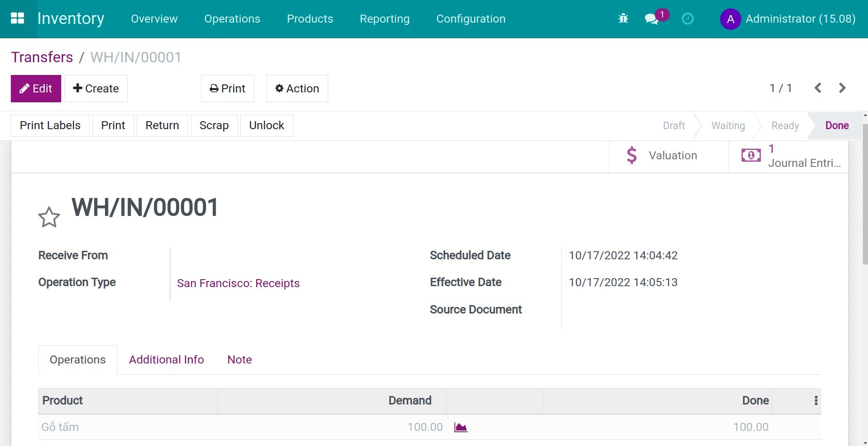The image size is (868, 446).
Task: Expand the Print dropdown next to Create
Action: (227, 89)
